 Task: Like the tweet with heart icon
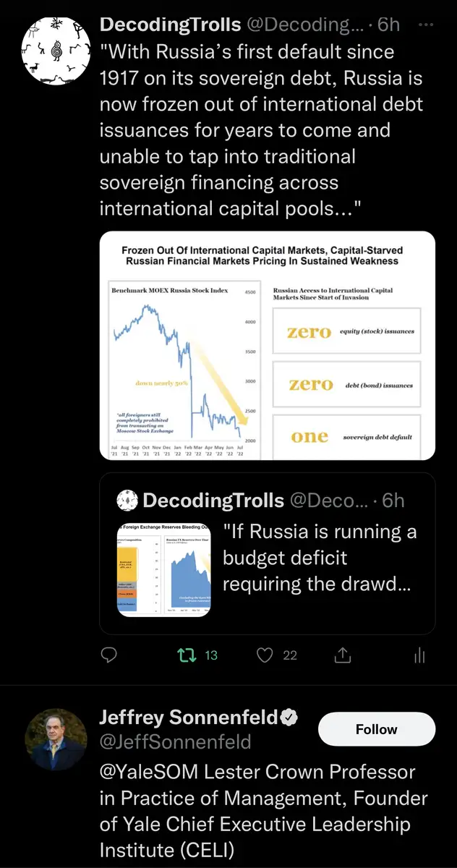(265, 655)
